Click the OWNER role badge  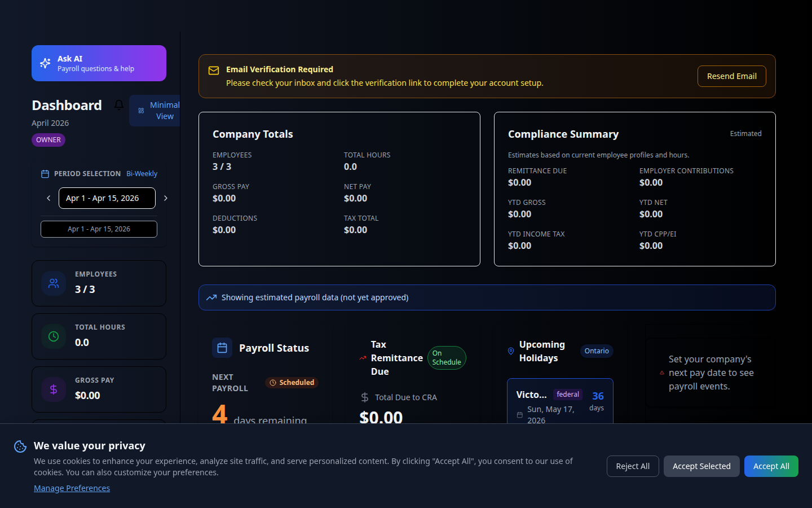click(48, 140)
